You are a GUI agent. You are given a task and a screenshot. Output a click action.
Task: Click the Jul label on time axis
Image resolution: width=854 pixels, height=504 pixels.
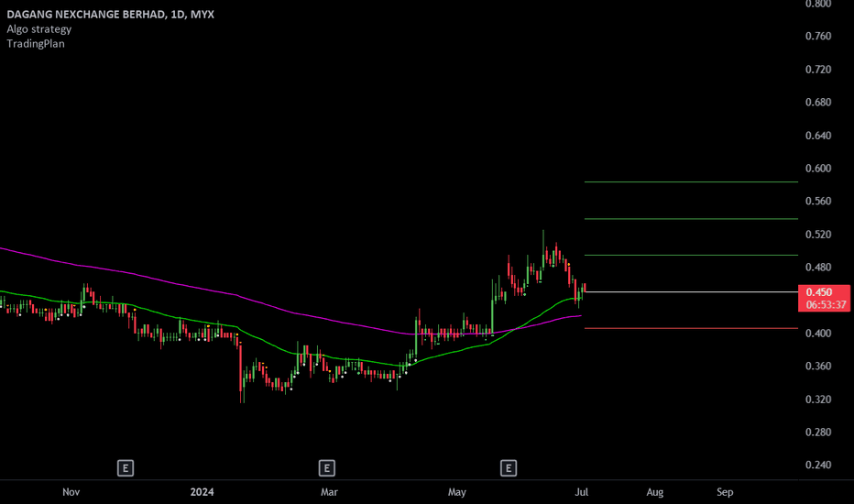(x=582, y=492)
